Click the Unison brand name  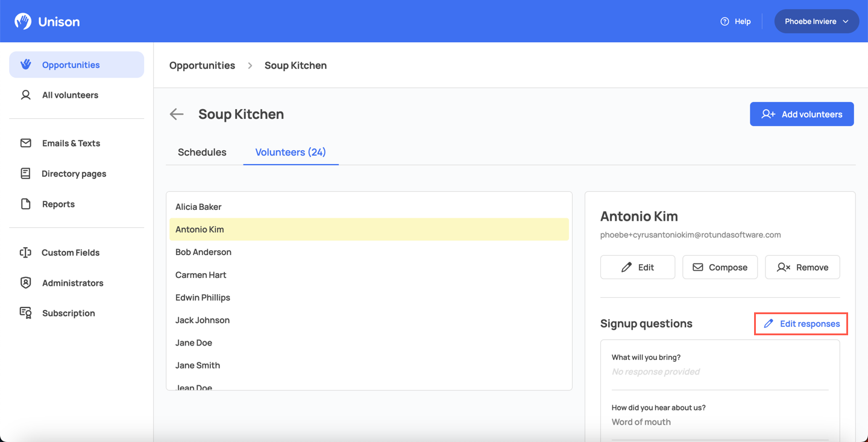click(59, 22)
